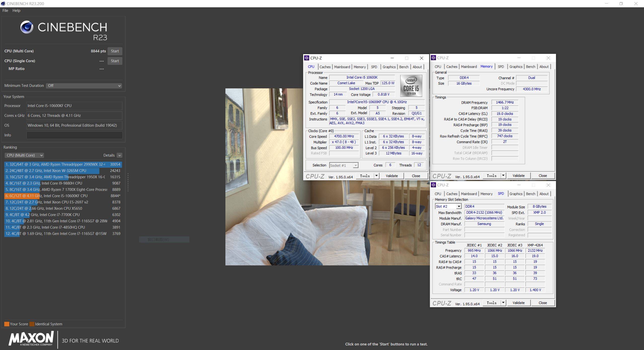Select Xeon X5650 ranking entry
The image size is (644, 350).
click(63, 208)
